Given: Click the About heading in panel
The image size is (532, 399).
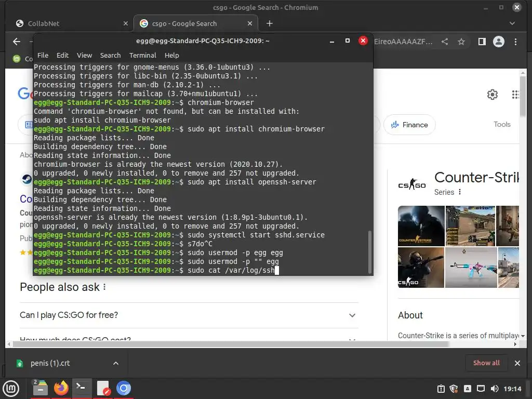Looking at the screenshot, I should [x=410, y=315].
